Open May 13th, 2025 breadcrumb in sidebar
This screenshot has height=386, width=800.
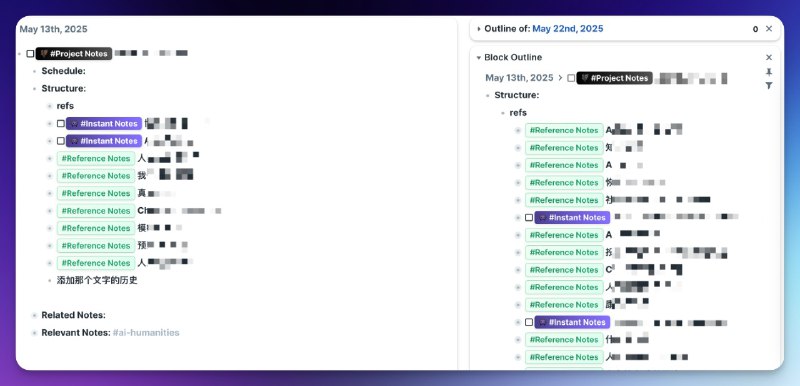click(519, 78)
